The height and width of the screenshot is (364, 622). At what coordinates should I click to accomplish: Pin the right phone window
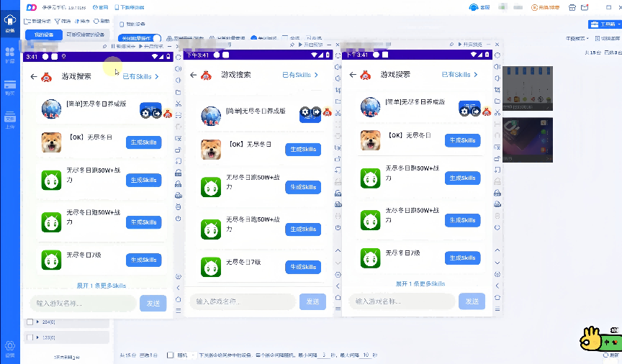pyautogui.click(x=451, y=45)
